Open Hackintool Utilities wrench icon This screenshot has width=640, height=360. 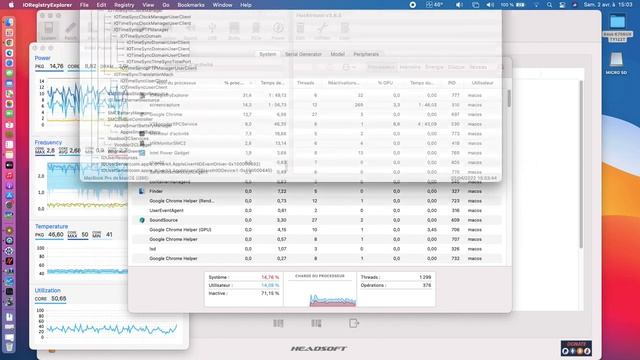pos(322,31)
